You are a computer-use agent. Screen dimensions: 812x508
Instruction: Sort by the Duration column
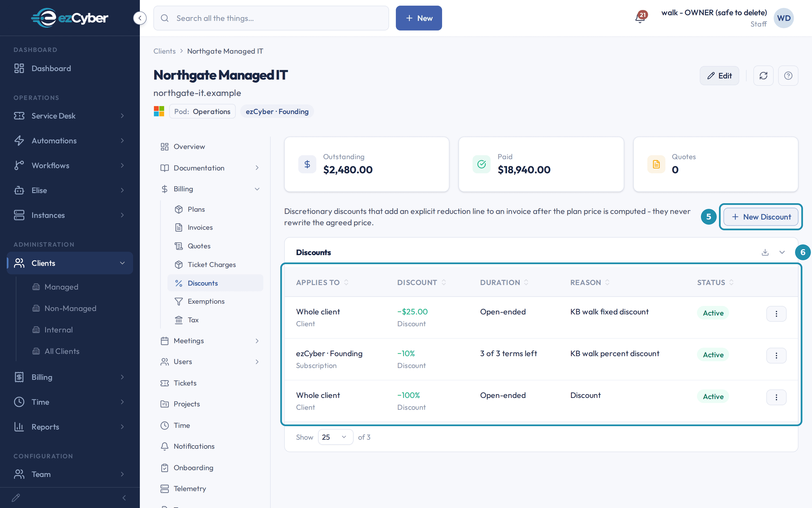(504, 283)
